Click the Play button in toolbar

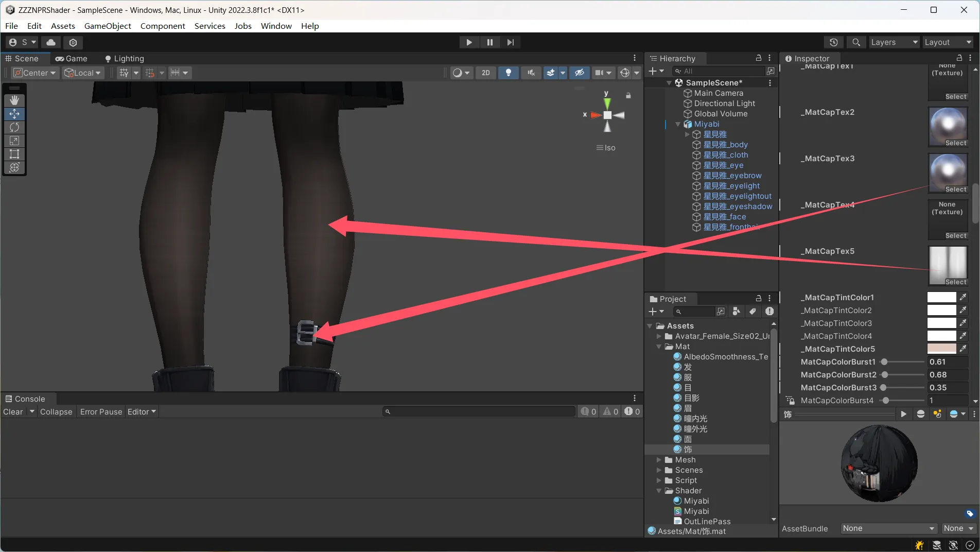point(469,42)
